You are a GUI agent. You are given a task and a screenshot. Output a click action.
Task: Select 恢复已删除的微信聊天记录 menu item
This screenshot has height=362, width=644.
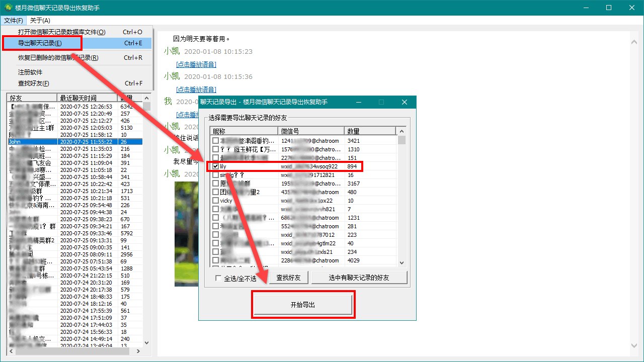pyautogui.click(x=57, y=57)
